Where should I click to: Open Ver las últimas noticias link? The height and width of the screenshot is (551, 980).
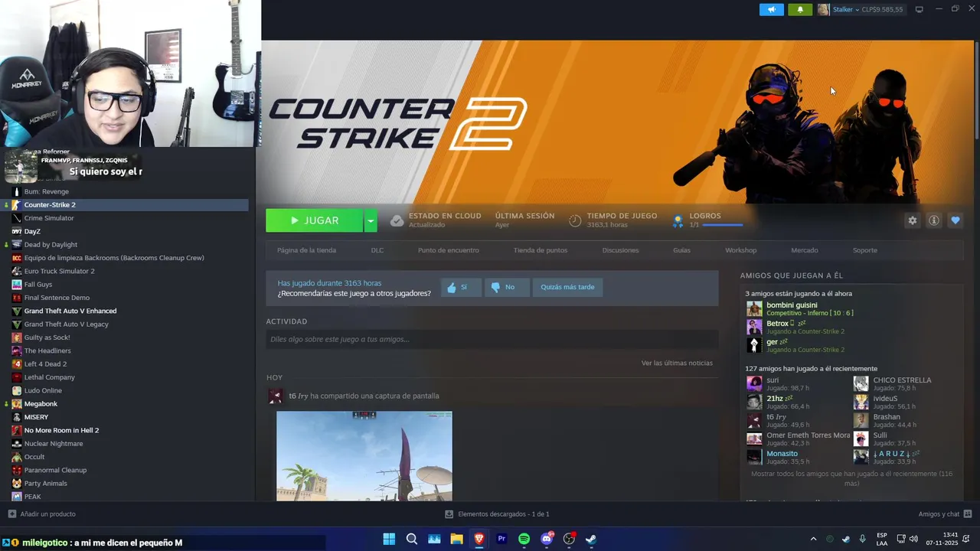[677, 363]
